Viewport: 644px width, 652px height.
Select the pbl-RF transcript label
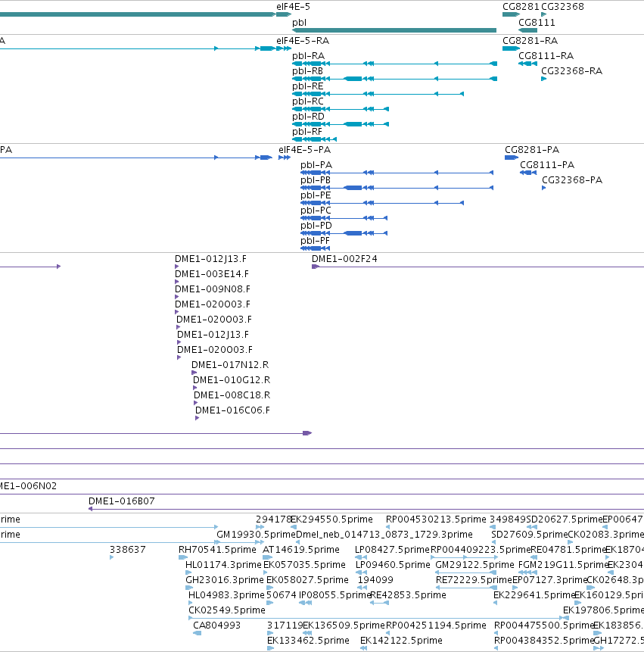[307, 132]
